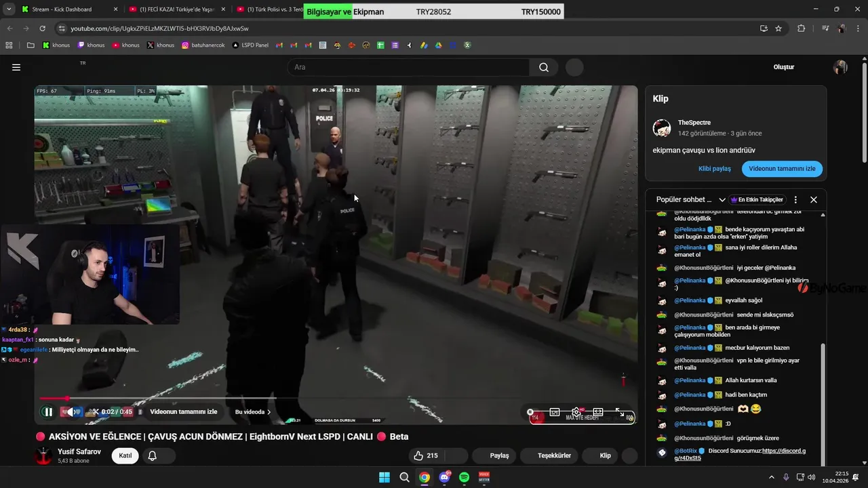This screenshot has height=488, width=868.
Task: Open the Kick khonus bookmark
Action: click(56, 45)
